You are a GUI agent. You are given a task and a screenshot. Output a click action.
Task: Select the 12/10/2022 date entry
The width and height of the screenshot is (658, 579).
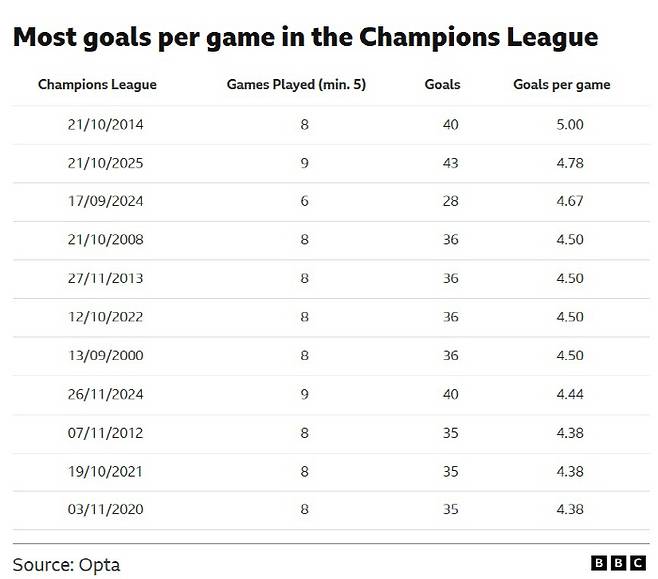[97, 317]
